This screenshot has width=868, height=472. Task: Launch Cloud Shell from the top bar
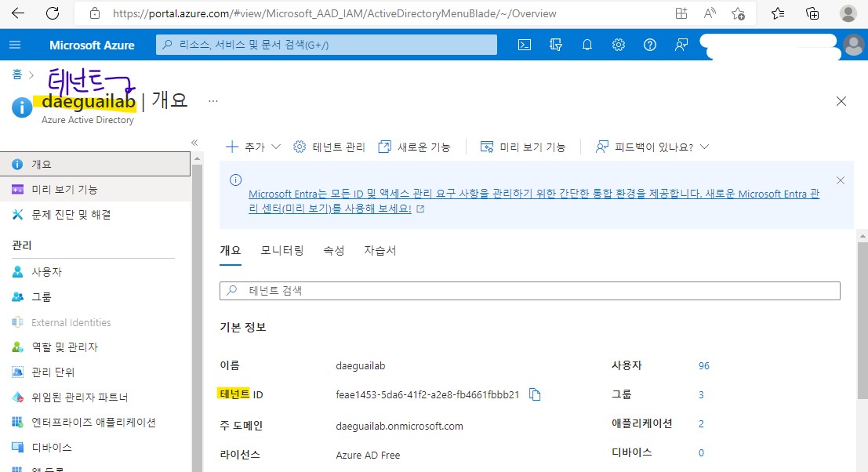pyautogui.click(x=525, y=45)
